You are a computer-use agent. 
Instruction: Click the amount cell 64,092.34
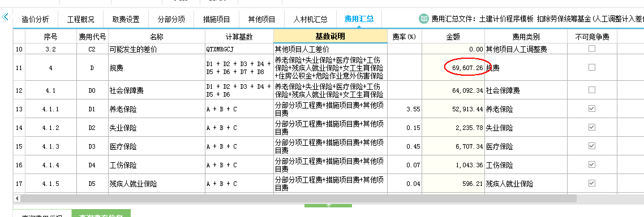pos(453,90)
